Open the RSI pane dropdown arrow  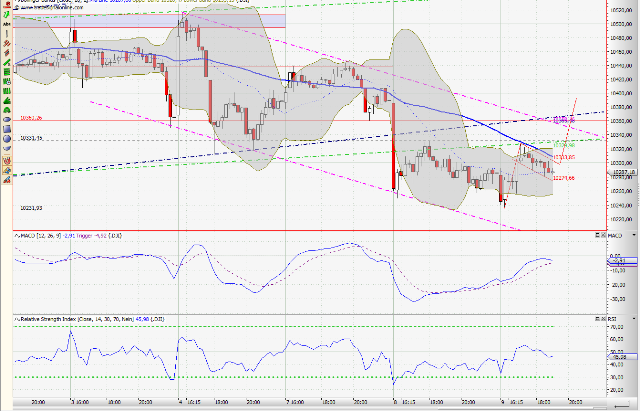[x=634, y=319]
